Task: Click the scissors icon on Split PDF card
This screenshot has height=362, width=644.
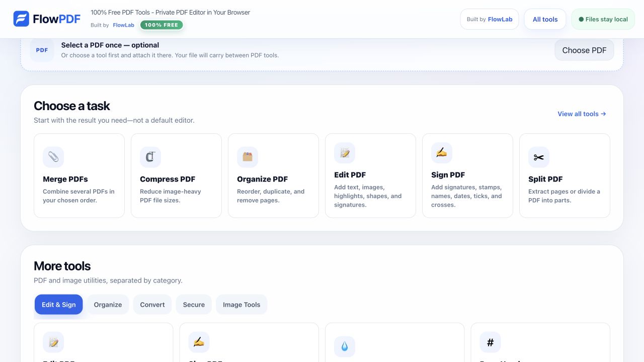Action: pos(539,157)
